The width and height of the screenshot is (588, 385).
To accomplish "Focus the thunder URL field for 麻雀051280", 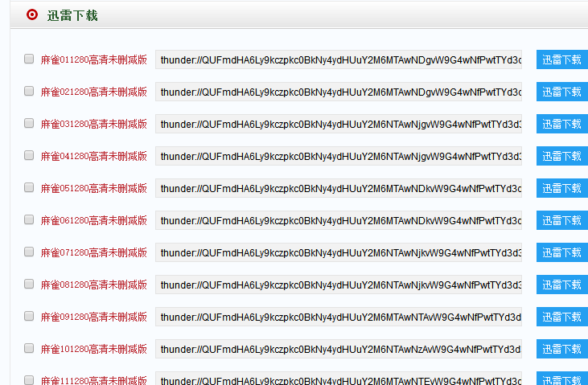I will coord(339,188).
